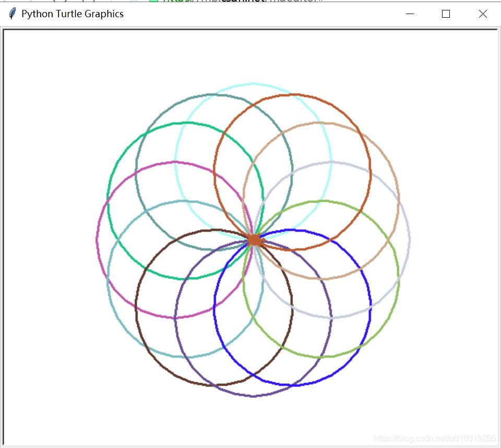The height and width of the screenshot is (448, 501).
Task: Minimize the Python Turtle Graphics window
Action: (x=410, y=14)
